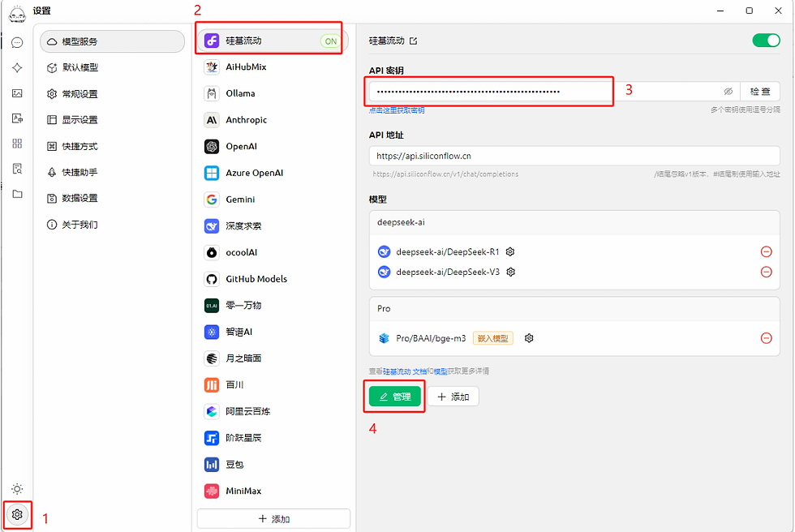
Task: Select the Anthropic provider
Action: [x=273, y=120]
